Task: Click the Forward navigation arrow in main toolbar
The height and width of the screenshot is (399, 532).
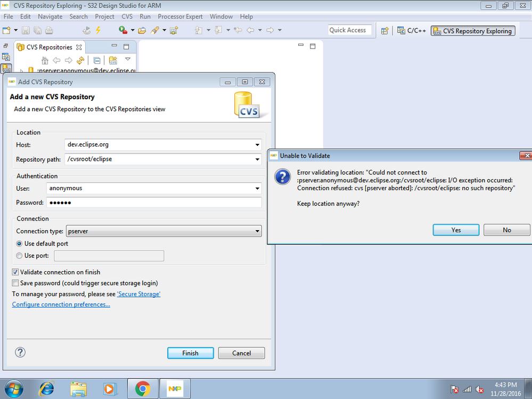Action: coord(270,30)
